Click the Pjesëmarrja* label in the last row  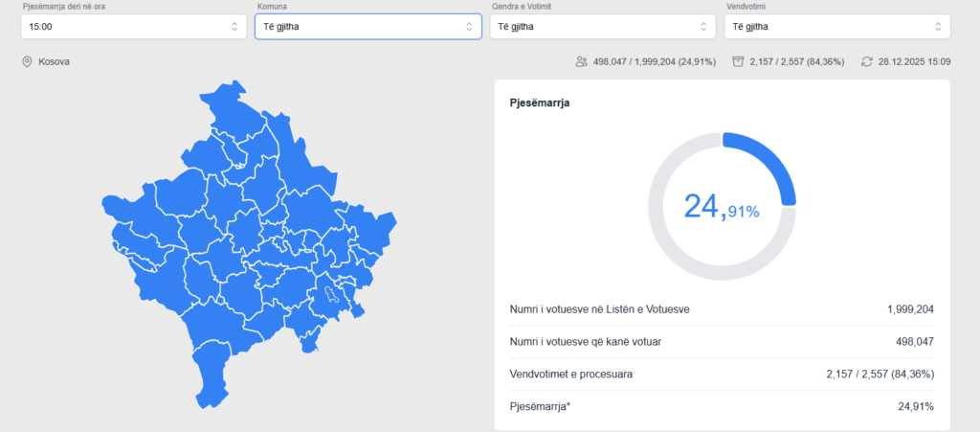pyautogui.click(x=541, y=406)
